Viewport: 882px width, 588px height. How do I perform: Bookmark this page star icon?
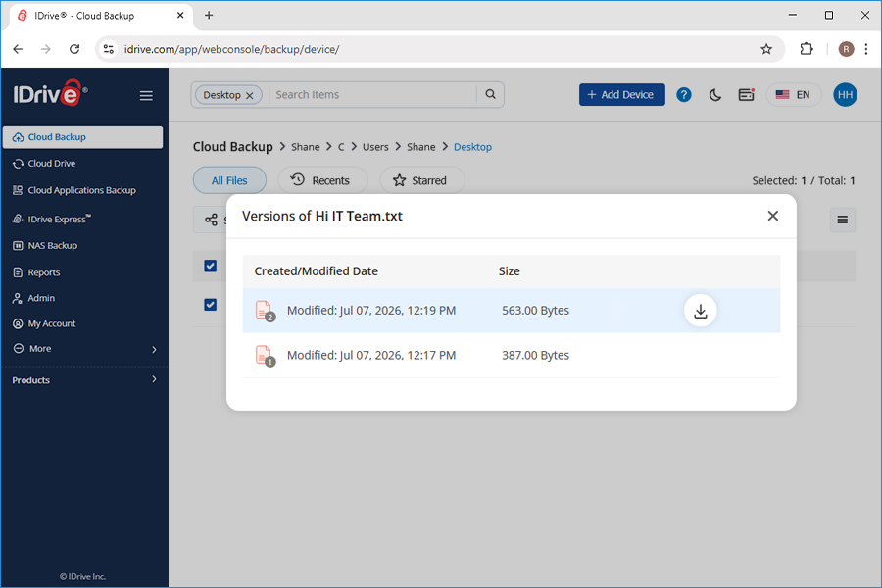click(766, 50)
